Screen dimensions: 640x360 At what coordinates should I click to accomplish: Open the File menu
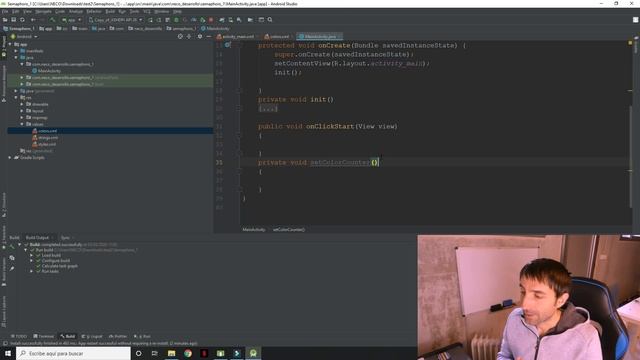(4, 11)
